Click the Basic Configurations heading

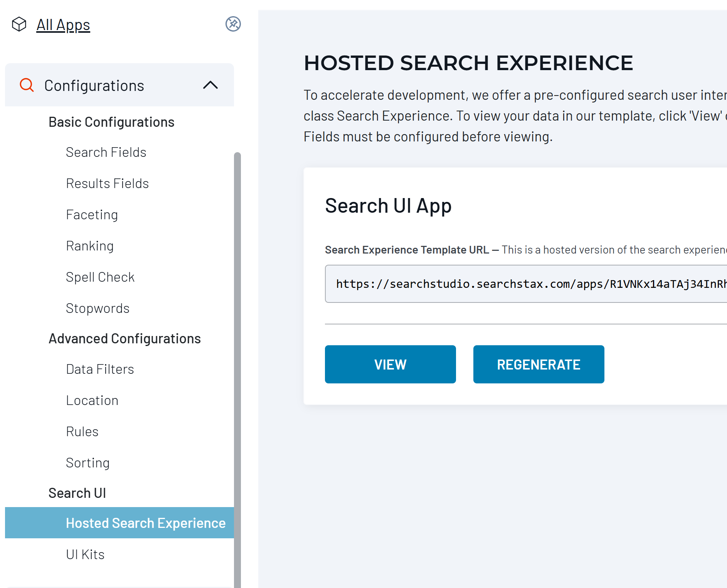[x=111, y=122]
